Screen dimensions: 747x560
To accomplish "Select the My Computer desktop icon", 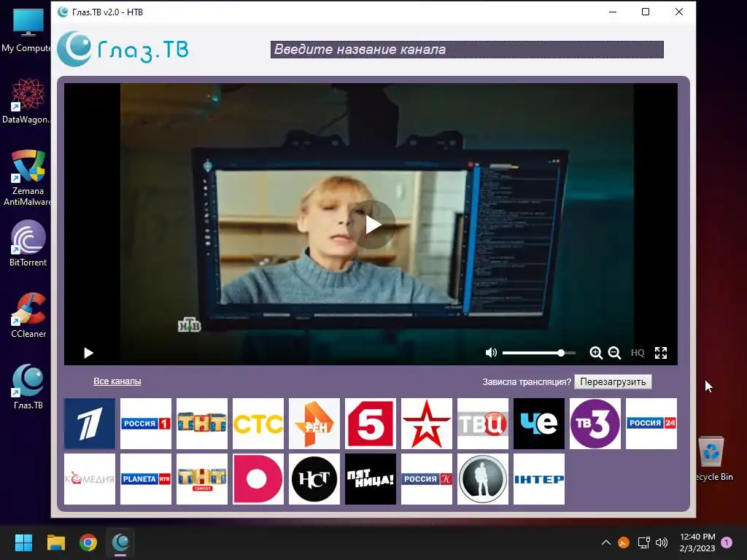I will (26, 29).
